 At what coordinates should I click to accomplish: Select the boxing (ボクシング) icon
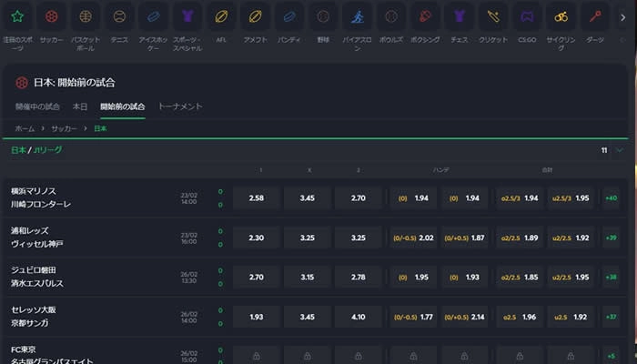423,18
